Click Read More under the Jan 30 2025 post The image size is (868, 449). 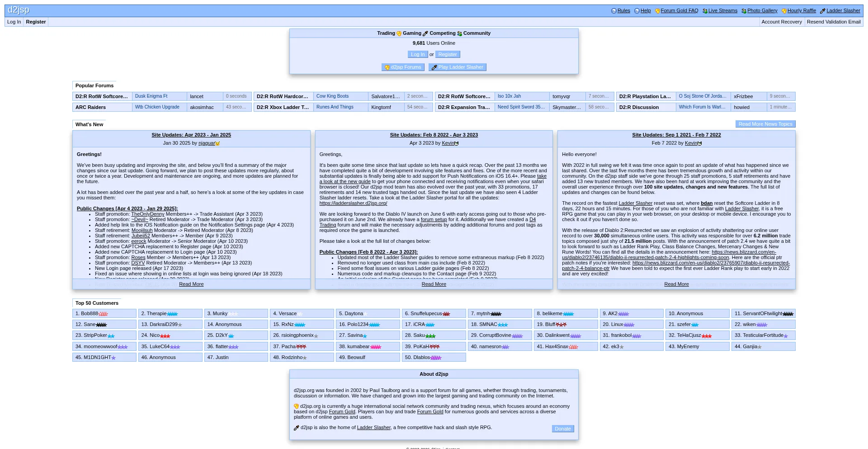pos(191,284)
